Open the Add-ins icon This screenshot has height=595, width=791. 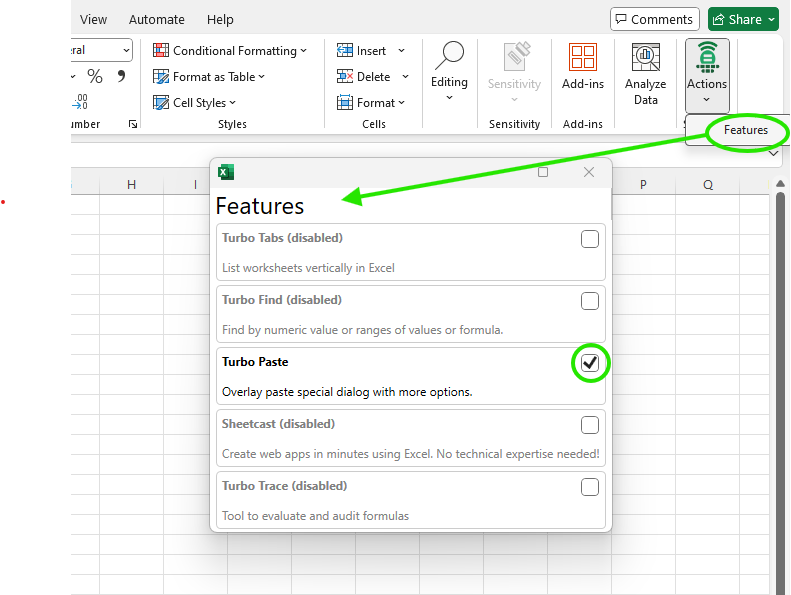point(583,57)
